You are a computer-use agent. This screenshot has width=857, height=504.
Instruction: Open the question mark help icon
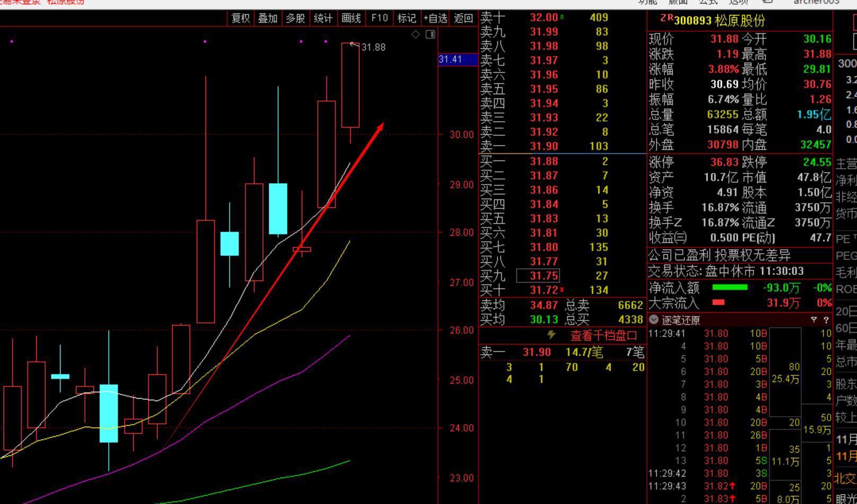tap(826, 320)
